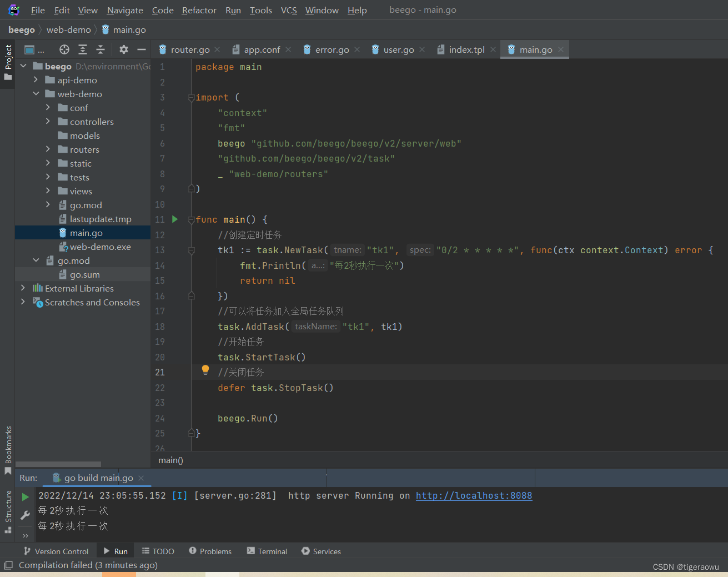Expand more Run toolbar actions chevrons
728x577 pixels.
click(x=26, y=535)
